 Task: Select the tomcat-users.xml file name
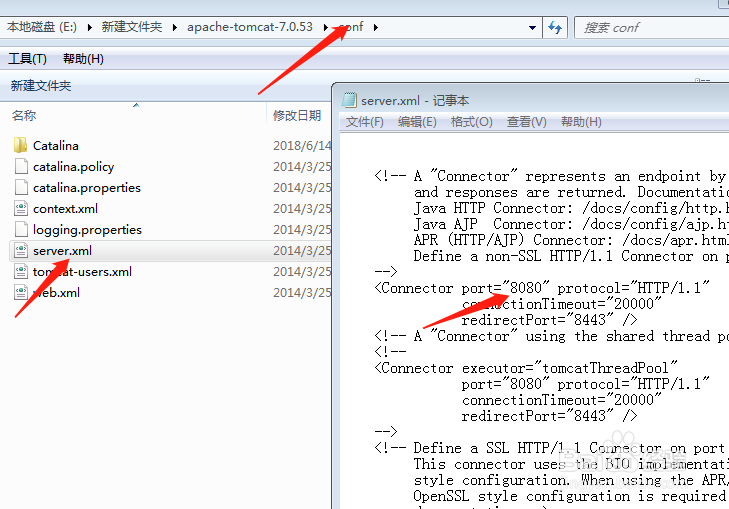(82, 271)
